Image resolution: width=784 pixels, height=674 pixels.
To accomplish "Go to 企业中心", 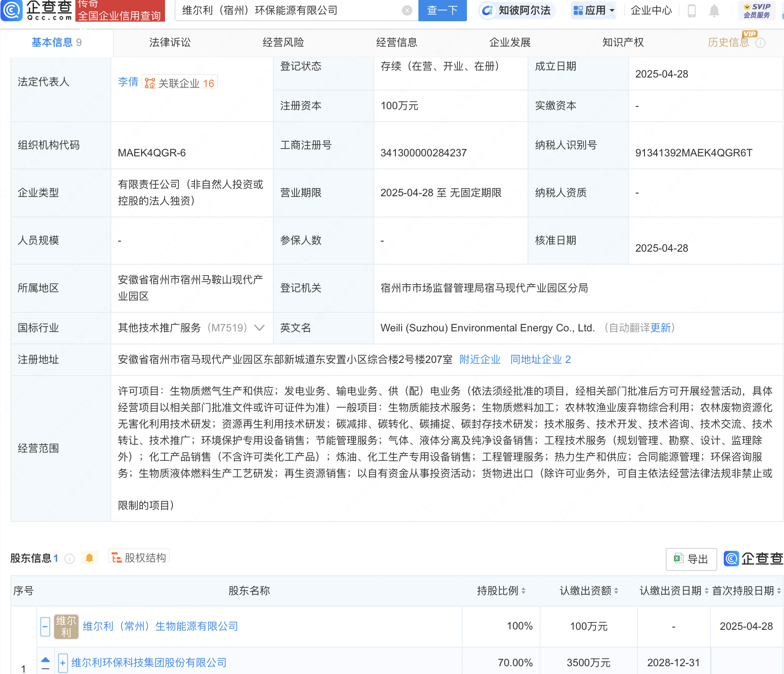I will (651, 10).
